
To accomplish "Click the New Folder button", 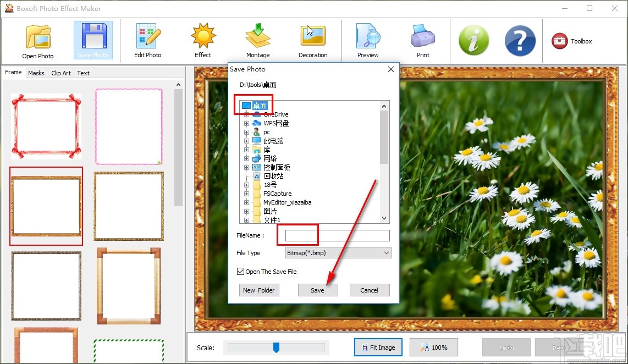I will [258, 290].
